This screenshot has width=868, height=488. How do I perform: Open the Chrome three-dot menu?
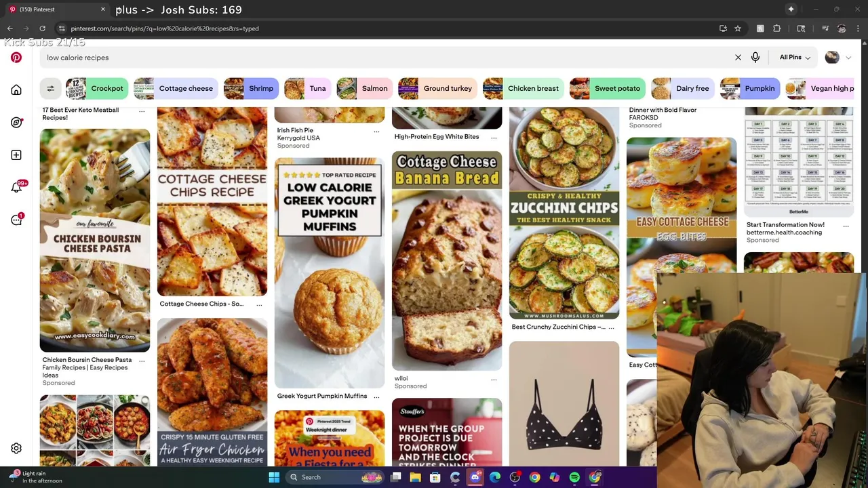pyautogui.click(x=859, y=28)
